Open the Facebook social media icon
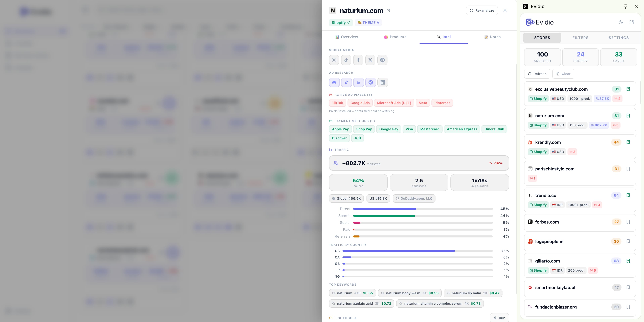Image resolution: width=644 pixels, height=322 pixels. (358, 60)
